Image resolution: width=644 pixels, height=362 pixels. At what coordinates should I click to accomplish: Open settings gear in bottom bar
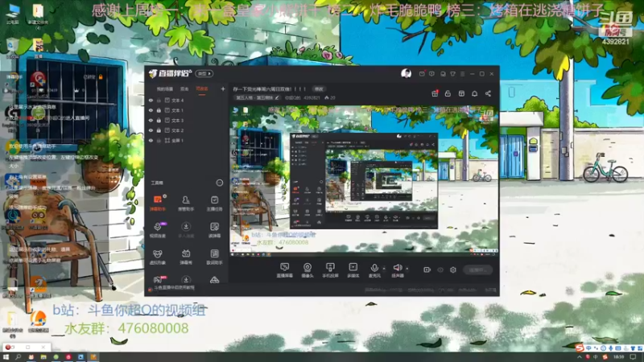coord(453,270)
